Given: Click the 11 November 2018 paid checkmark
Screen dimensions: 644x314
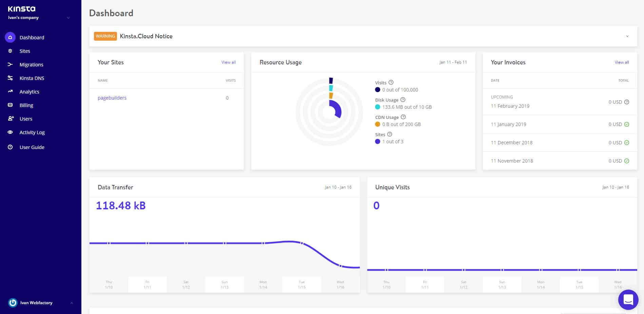Looking at the screenshot, I should pyautogui.click(x=627, y=161).
